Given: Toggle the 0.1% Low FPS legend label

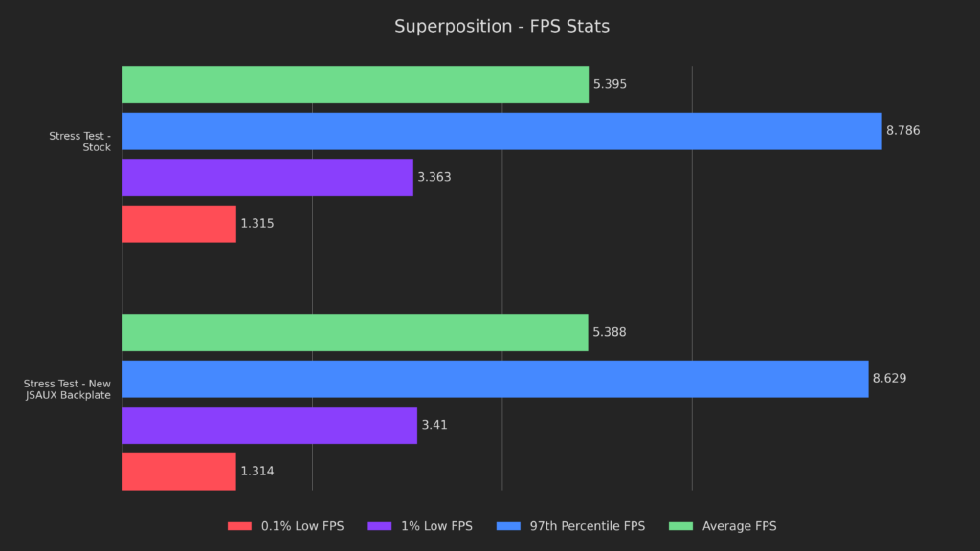Looking at the screenshot, I should 301,526.
